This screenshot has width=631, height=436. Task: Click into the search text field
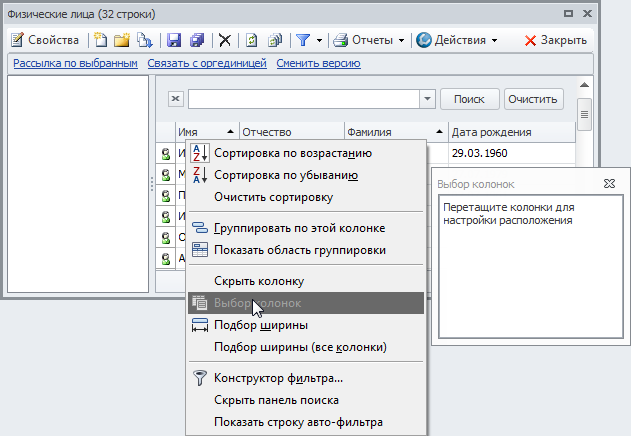(x=303, y=99)
